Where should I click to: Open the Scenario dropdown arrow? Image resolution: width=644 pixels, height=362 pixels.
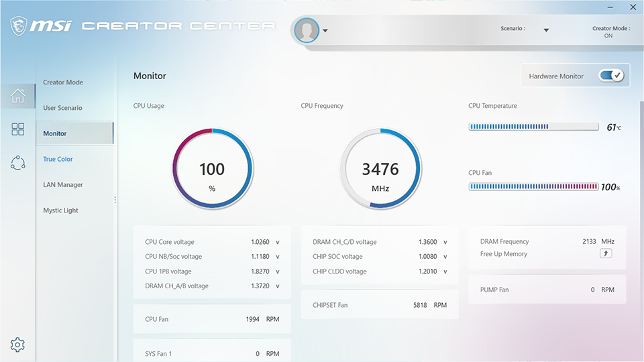[546, 30]
